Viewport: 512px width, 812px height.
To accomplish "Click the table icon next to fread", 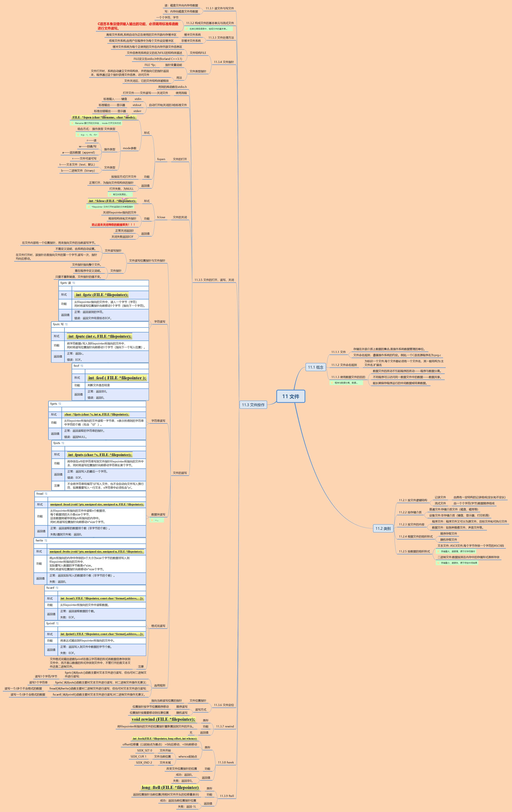I will [46, 494].
